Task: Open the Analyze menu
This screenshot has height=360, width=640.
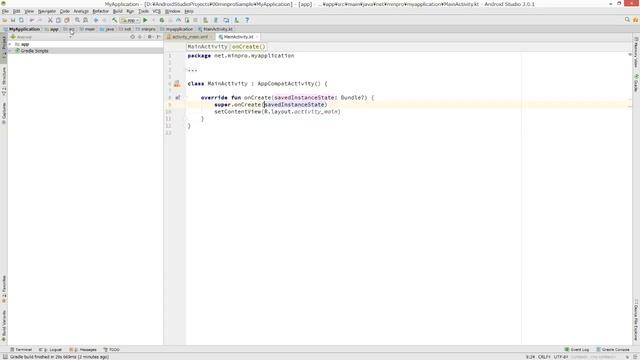Action: click(81, 11)
